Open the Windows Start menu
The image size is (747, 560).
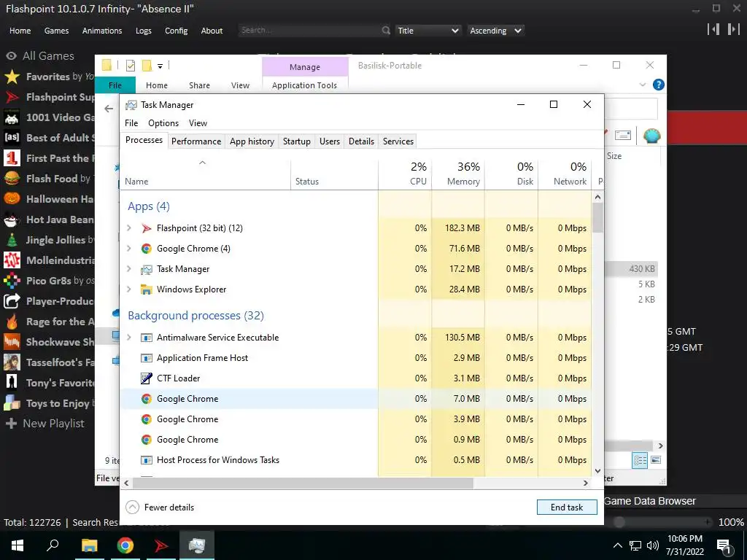click(x=18, y=545)
